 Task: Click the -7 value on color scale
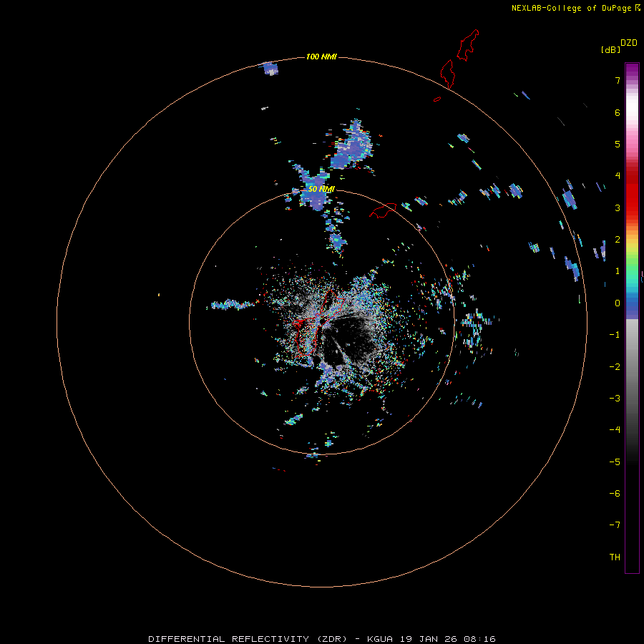click(615, 525)
